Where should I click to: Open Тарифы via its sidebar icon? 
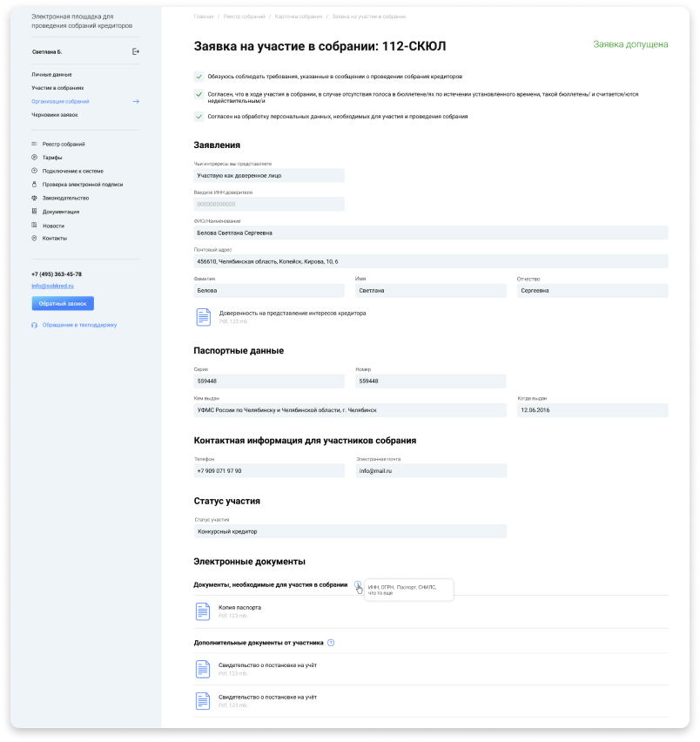pos(34,158)
